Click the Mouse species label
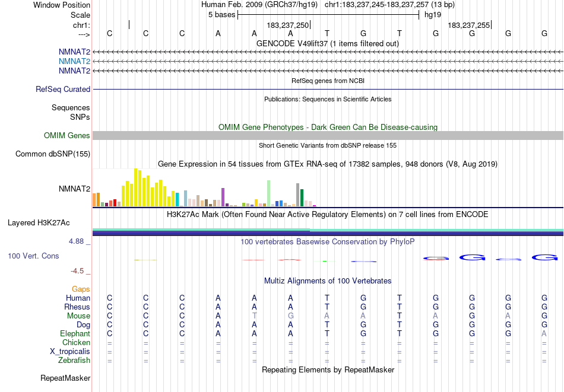 pos(79,316)
